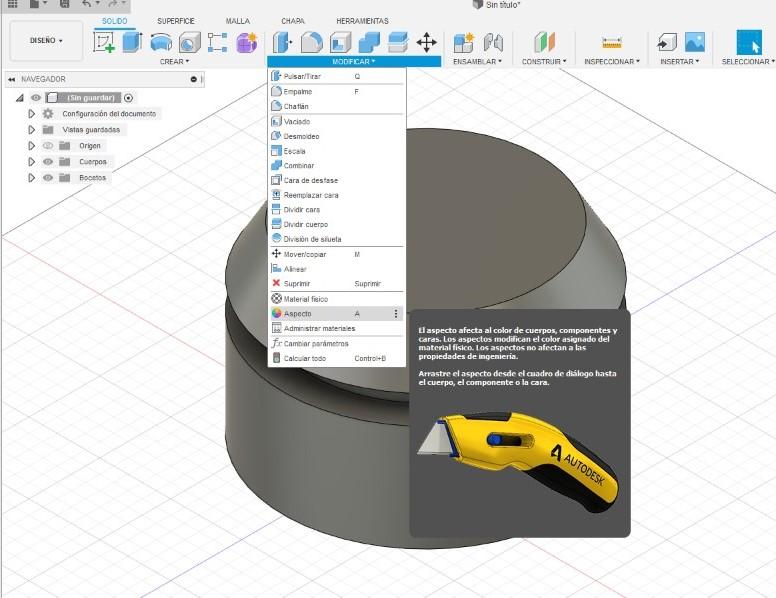776x598 pixels.
Task: Switch to the SUPERFICIE tab
Action: tap(176, 21)
